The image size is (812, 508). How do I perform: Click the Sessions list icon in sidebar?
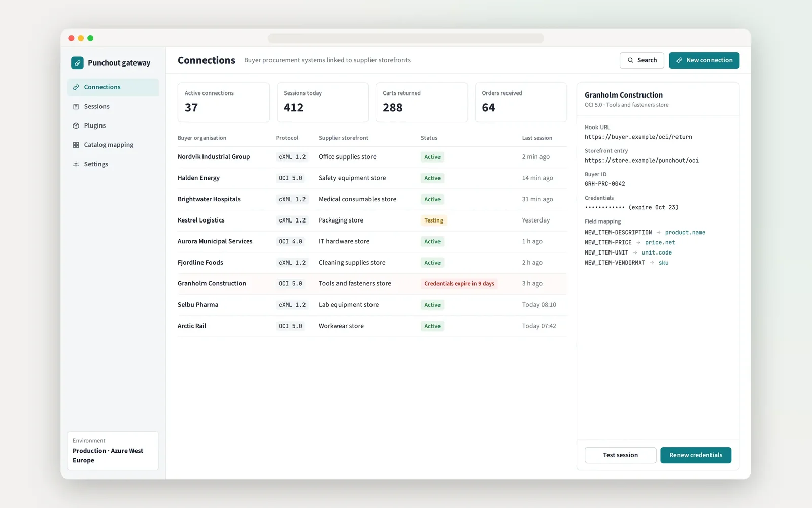76,107
